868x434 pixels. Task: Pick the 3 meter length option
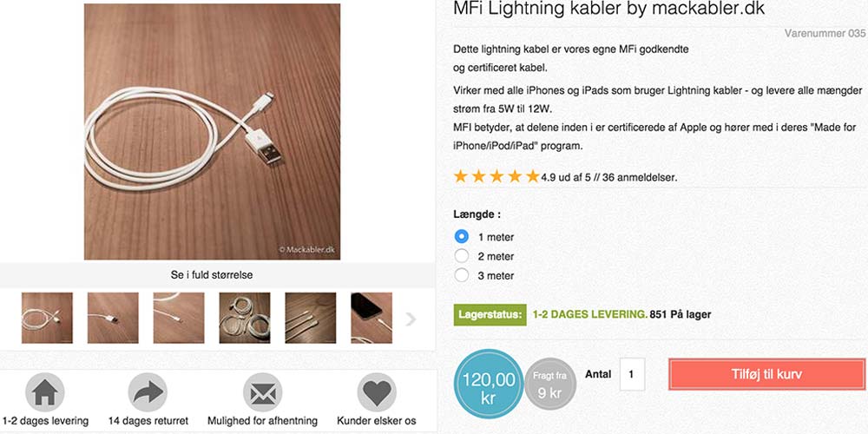click(x=462, y=275)
